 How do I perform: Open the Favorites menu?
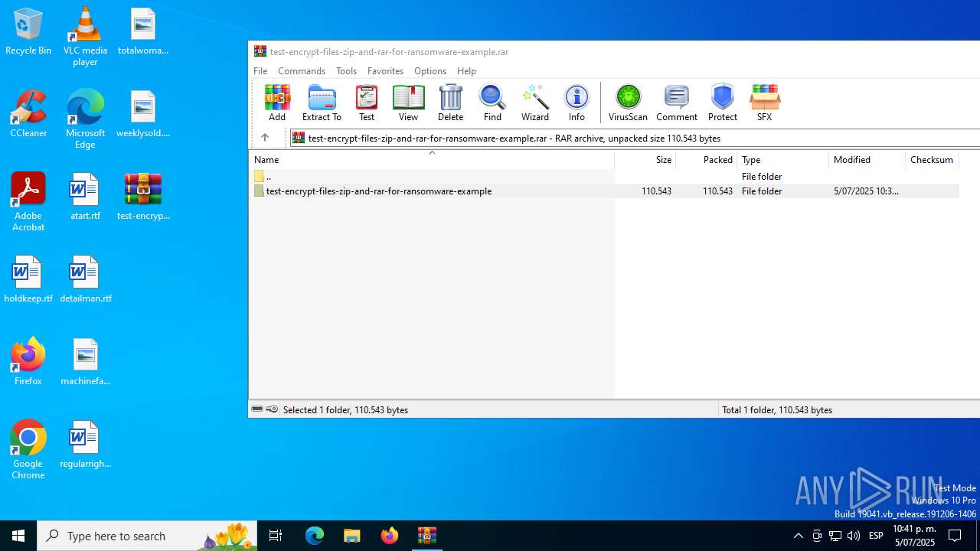[x=385, y=70]
